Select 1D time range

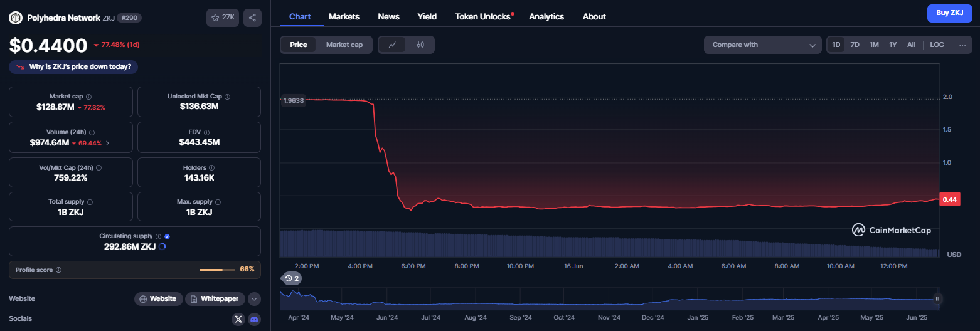coord(836,45)
